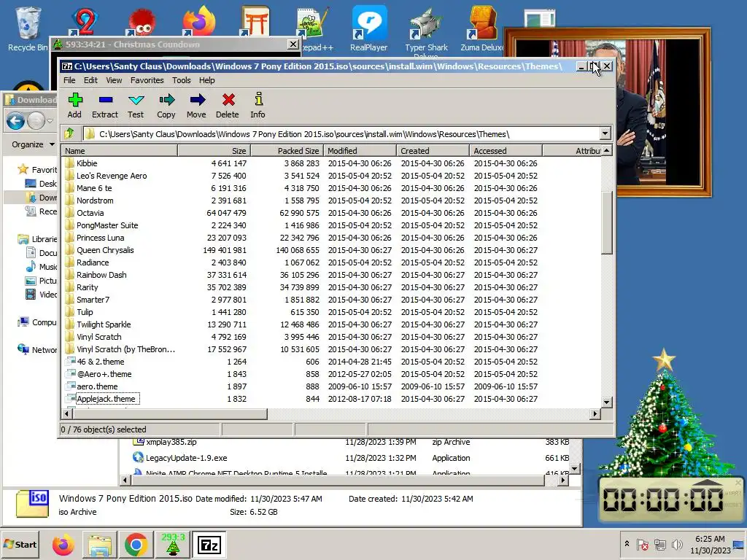Open the RealPlayer desktop shortcut
747x560 pixels.
pyautogui.click(x=368, y=28)
